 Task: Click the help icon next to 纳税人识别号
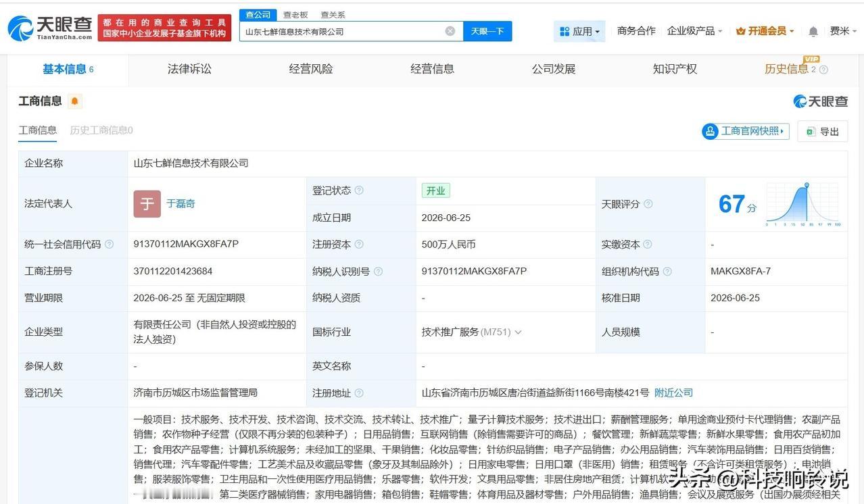point(378,272)
